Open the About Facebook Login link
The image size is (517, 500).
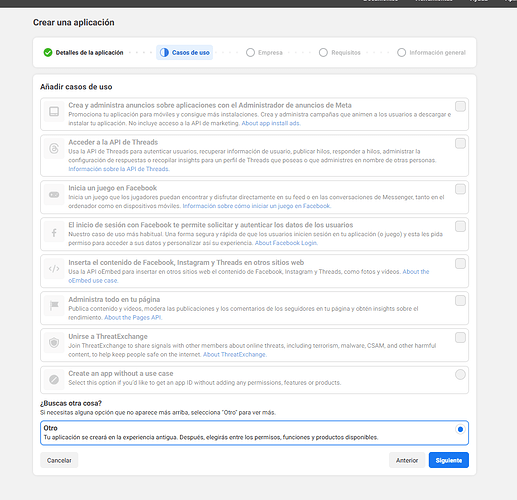286,243
